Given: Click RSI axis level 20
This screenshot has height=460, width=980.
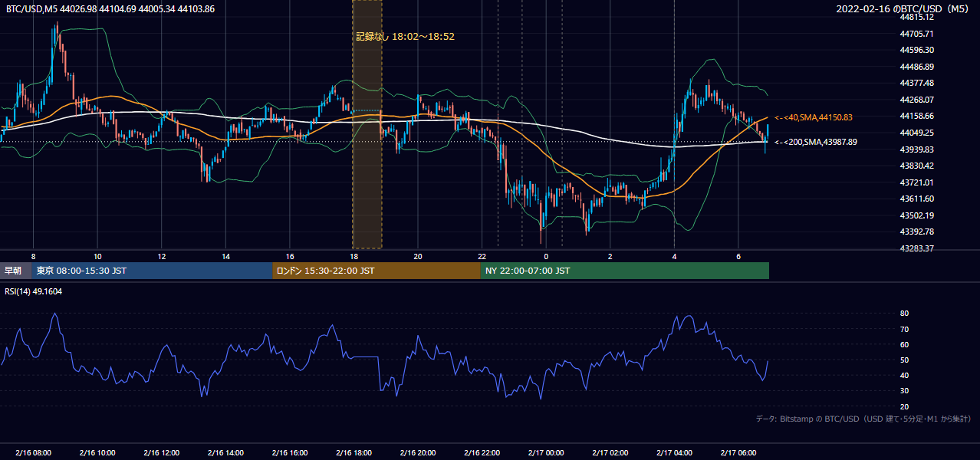Looking at the screenshot, I should click(x=905, y=406).
